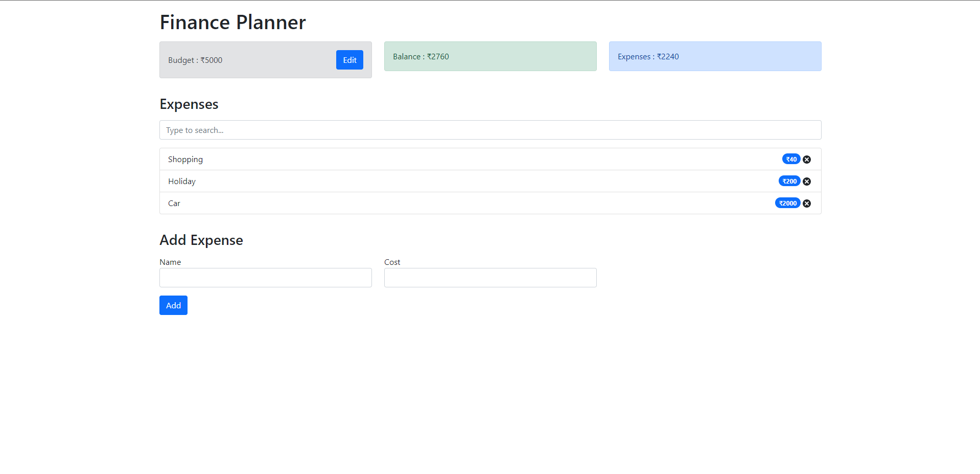Click the delete icon for Car
This screenshot has height=474, width=980.
807,204
